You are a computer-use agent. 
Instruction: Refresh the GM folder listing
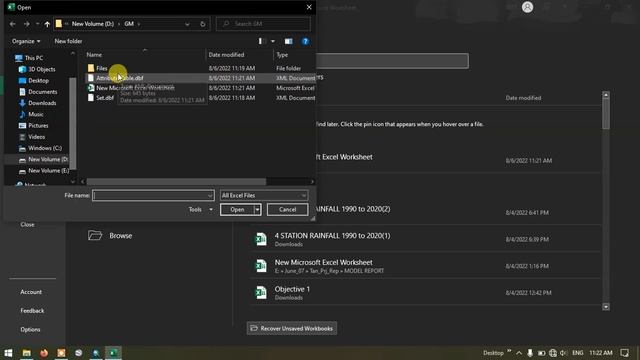(x=202, y=24)
